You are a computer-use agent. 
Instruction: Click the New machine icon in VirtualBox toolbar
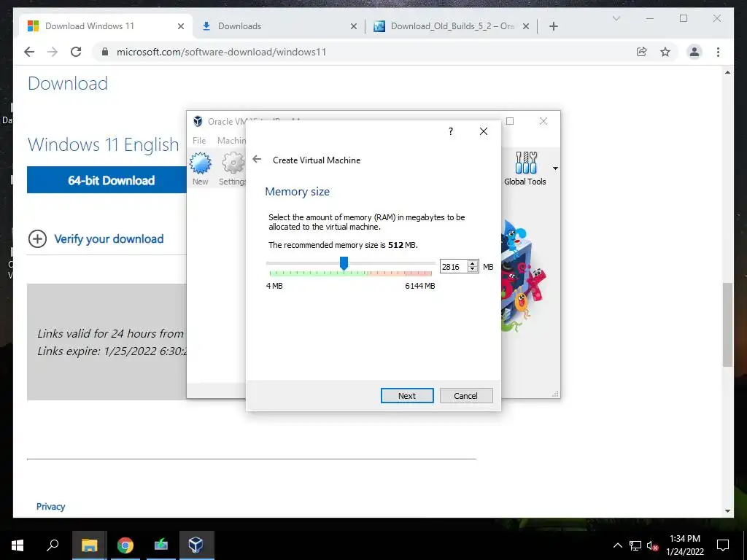click(x=200, y=168)
